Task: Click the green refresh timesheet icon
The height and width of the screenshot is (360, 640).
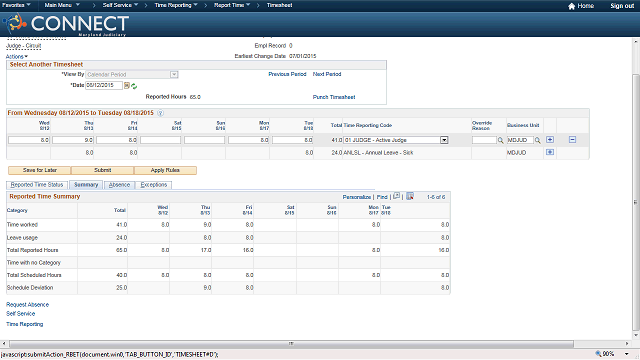Action: 134,86
